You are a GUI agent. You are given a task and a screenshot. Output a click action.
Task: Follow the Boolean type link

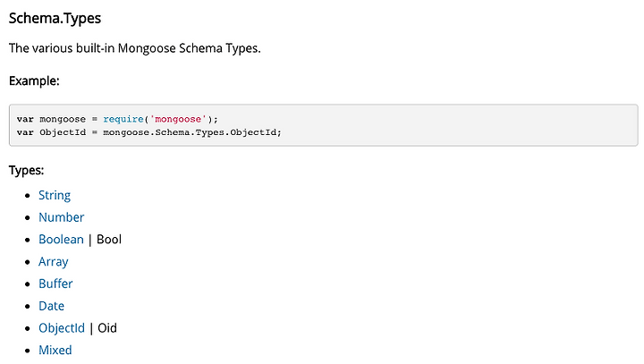click(61, 240)
